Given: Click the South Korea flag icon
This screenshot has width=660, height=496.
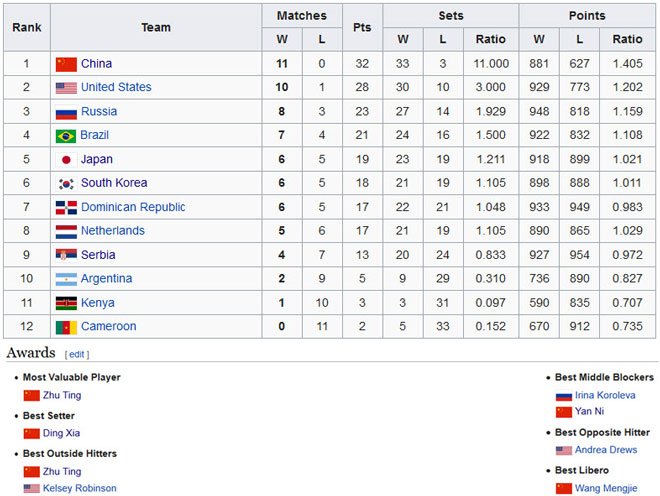Looking at the screenshot, I should 66,184.
